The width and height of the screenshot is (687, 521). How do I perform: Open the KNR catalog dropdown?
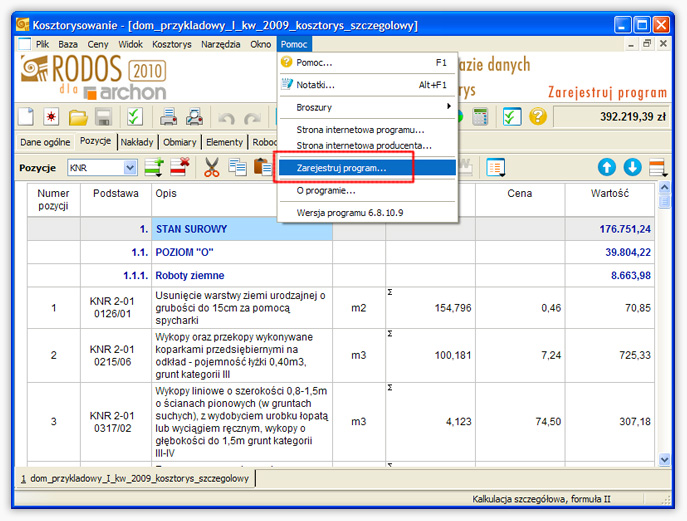tap(130, 167)
